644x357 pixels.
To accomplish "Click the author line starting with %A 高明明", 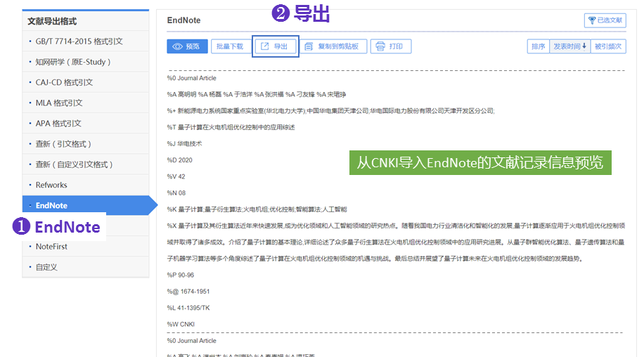I will (257, 94).
